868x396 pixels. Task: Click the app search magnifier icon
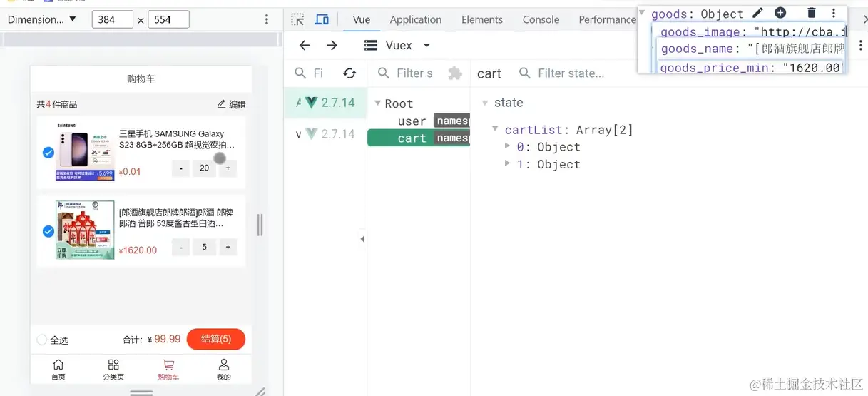[x=301, y=73]
